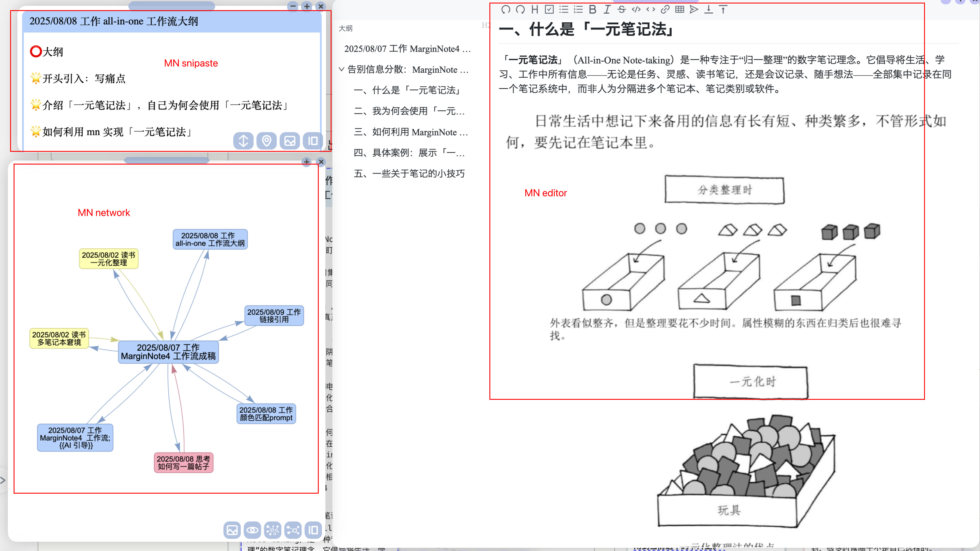Select outline item 五、一些关于笔记的小技巧
980x551 pixels.
(409, 174)
